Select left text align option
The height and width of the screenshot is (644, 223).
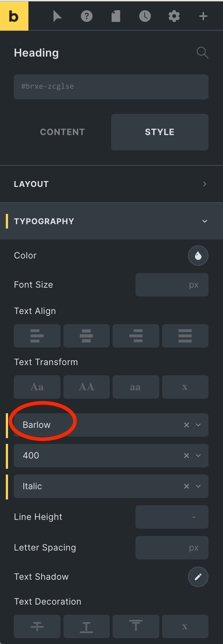click(x=37, y=336)
